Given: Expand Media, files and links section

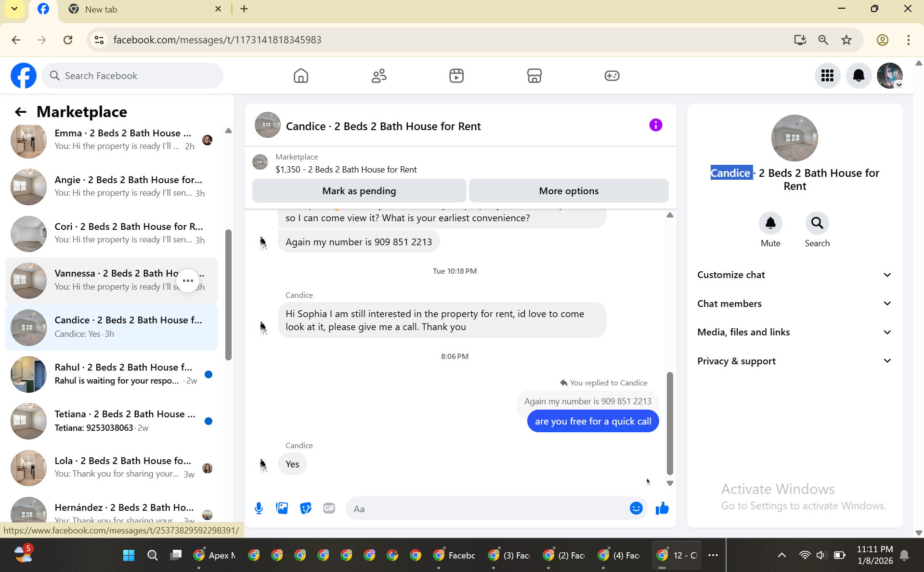Looking at the screenshot, I should (794, 332).
